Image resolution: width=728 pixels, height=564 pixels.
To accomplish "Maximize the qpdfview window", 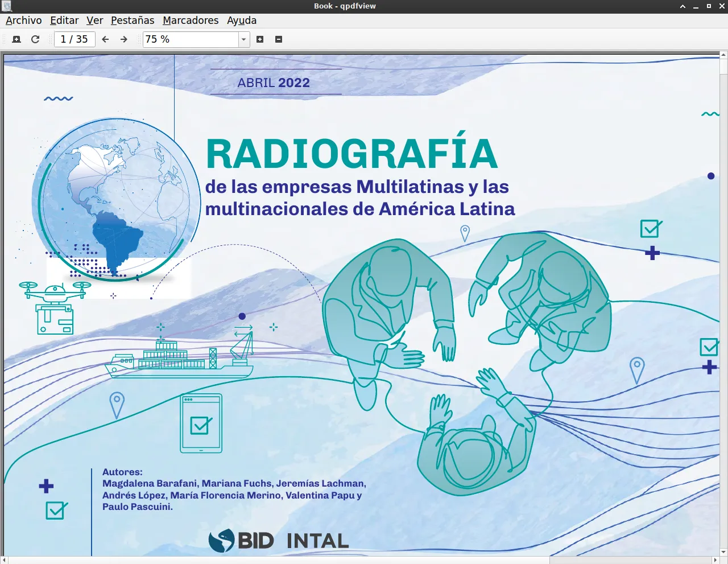I will (709, 6).
